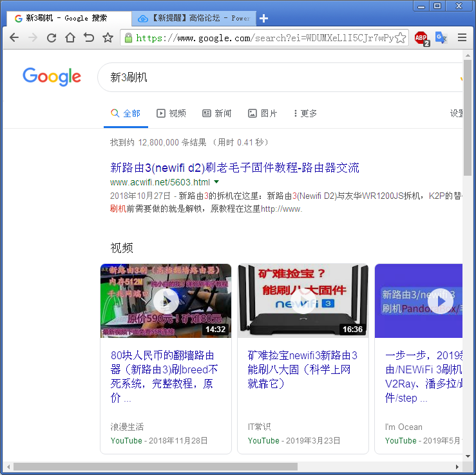This screenshot has height=475, width=476.
Task: Open a new tab with plus button
Action: (x=263, y=19)
